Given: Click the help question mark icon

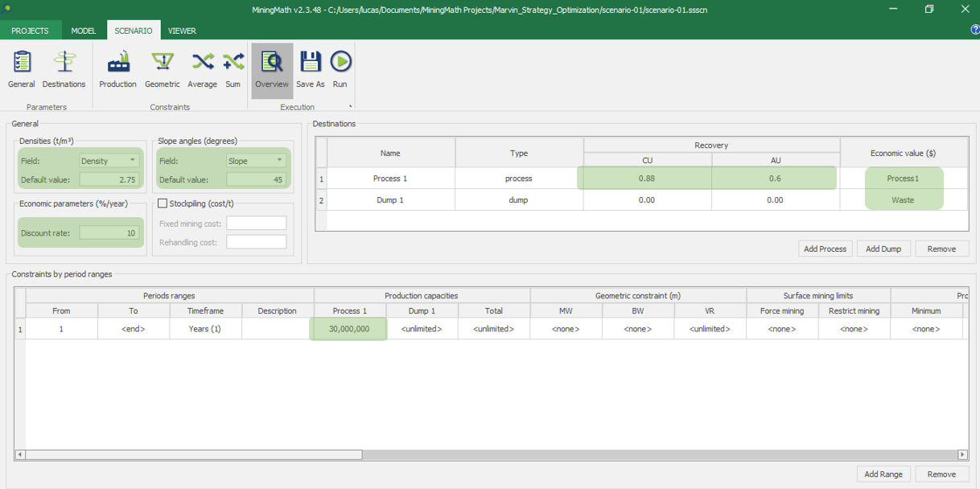Looking at the screenshot, I should (974, 30).
